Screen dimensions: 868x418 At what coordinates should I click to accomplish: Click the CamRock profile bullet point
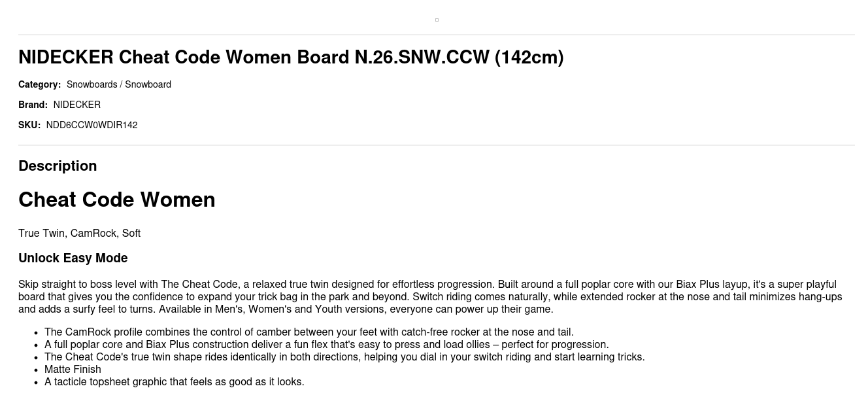pos(309,332)
